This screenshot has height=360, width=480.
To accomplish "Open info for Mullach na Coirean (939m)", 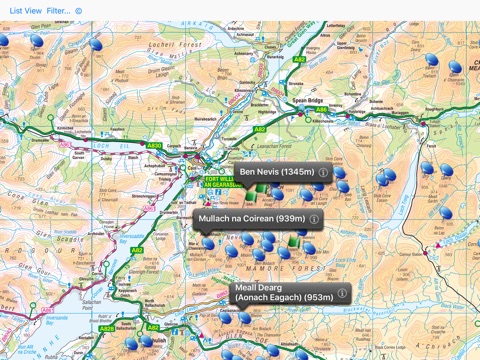I will point(314,219).
